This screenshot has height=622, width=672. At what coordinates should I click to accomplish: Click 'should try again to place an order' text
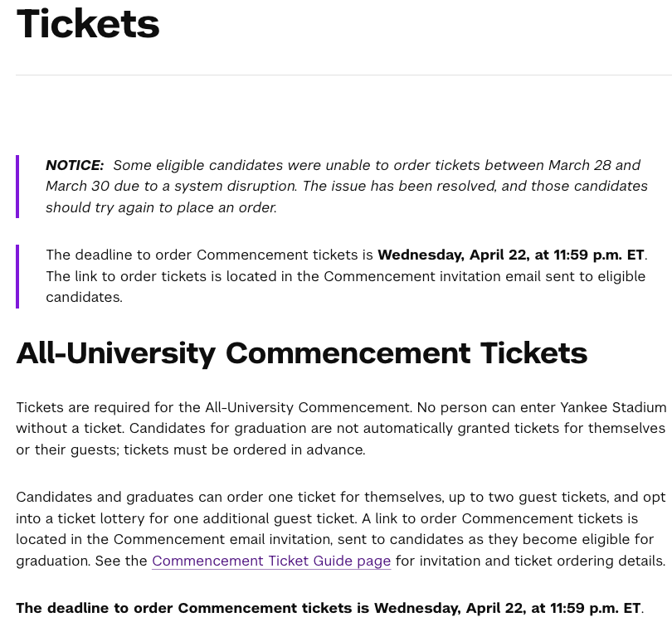[x=161, y=207]
